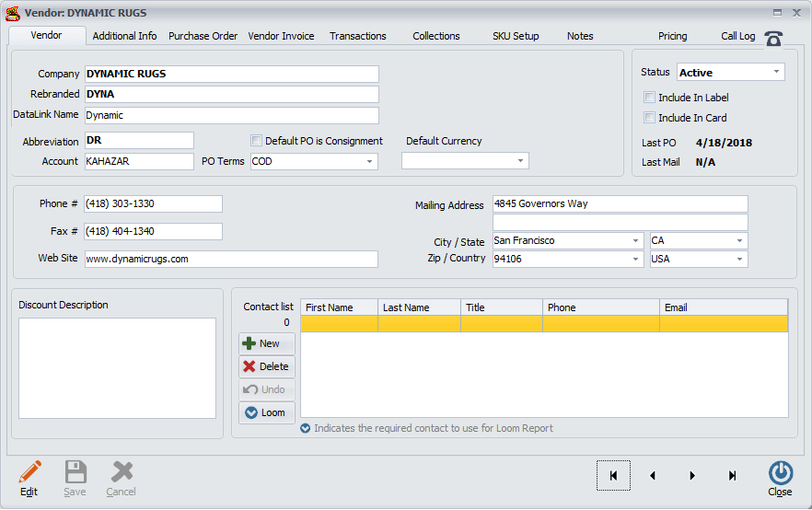Click the Fax # field
The image size is (812, 510).
click(x=153, y=231)
